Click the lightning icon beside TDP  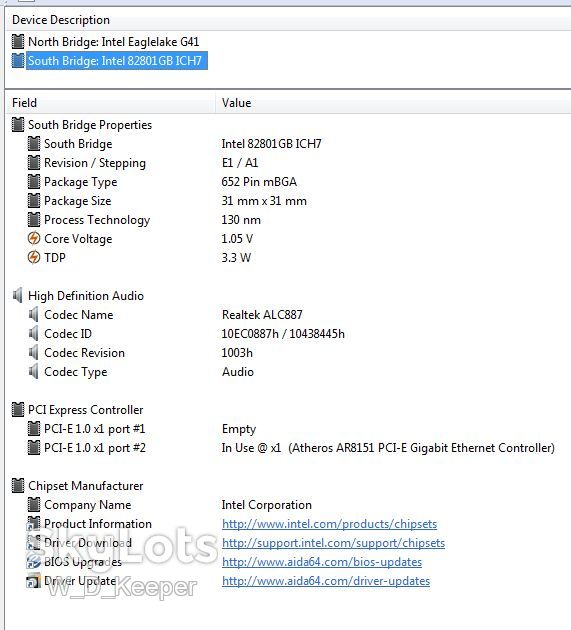(34, 257)
